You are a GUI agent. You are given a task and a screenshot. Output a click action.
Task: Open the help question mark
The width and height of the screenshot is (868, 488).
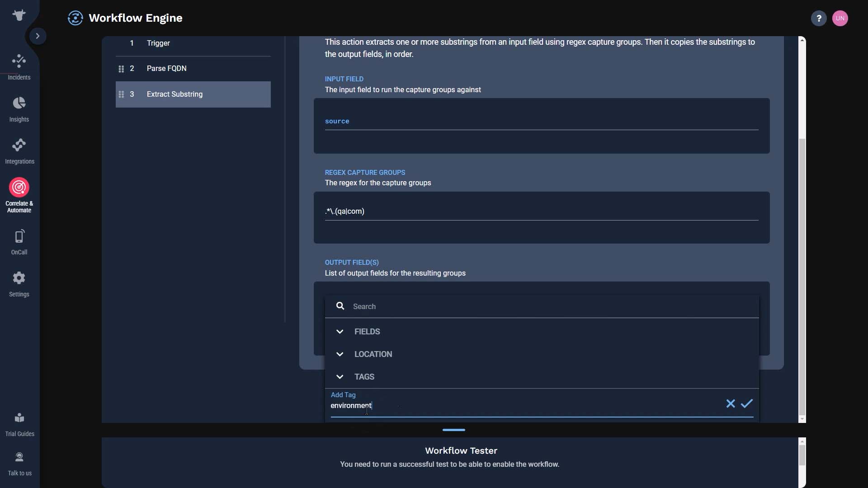click(x=819, y=19)
